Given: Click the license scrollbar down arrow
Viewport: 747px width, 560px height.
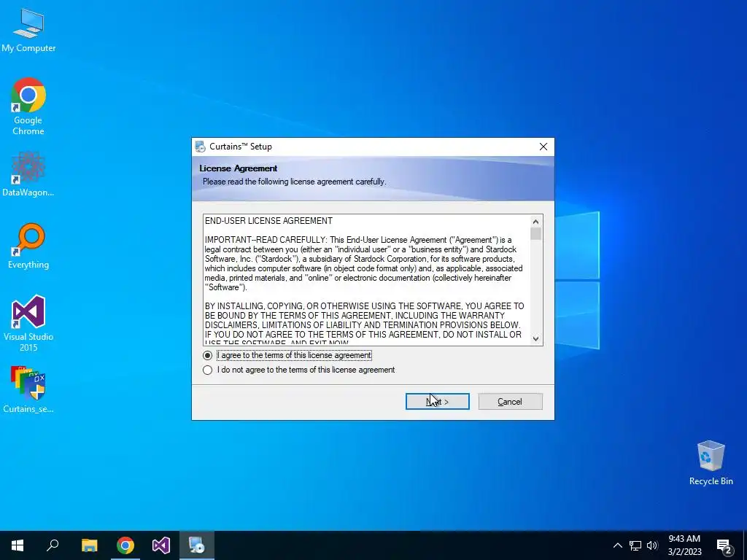Looking at the screenshot, I should pos(535,338).
